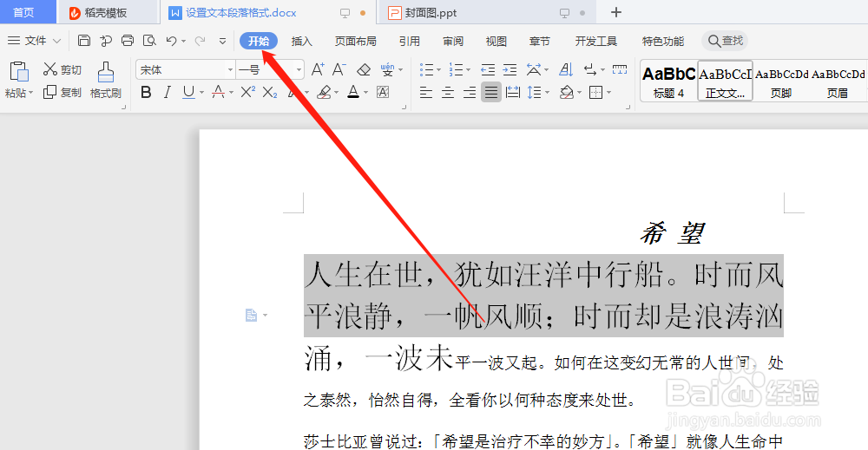Click the Sort icon
The width and height of the screenshot is (868, 450).
pyautogui.click(x=566, y=69)
